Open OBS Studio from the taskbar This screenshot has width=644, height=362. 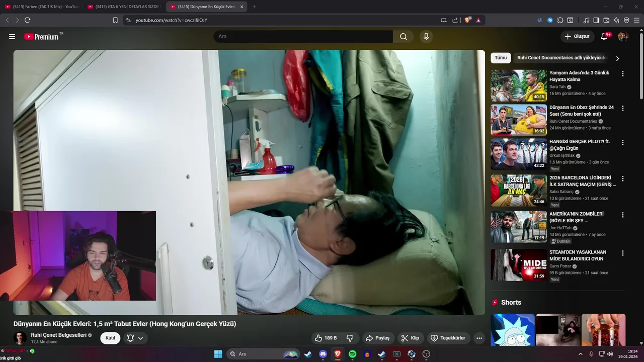[426, 354]
